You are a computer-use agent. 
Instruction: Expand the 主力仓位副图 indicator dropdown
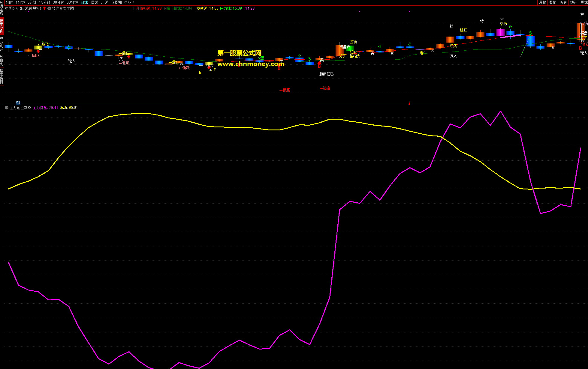(x=7, y=108)
